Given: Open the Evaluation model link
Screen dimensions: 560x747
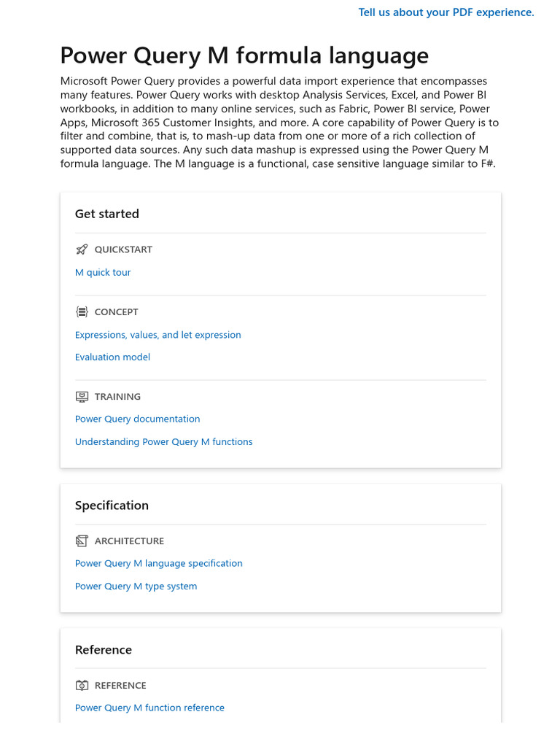Looking at the screenshot, I should tap(112, 357).
